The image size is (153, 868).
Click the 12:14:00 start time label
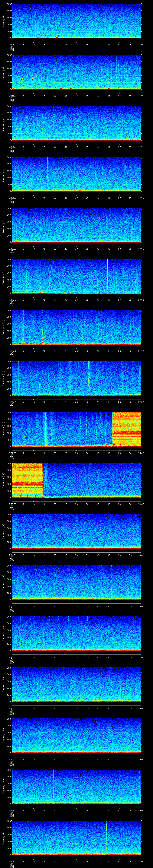coord(12,44)
